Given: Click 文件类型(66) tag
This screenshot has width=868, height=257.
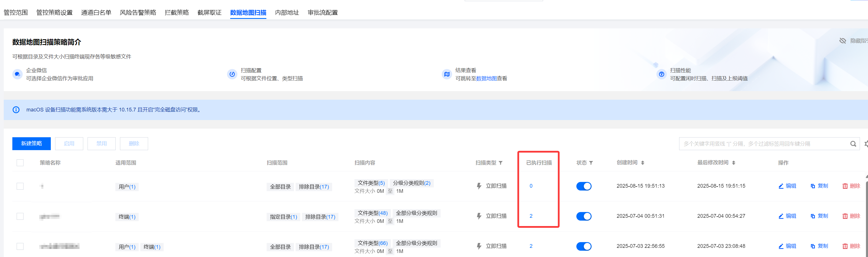Looking at the screenshot, I should coord(372,243).
